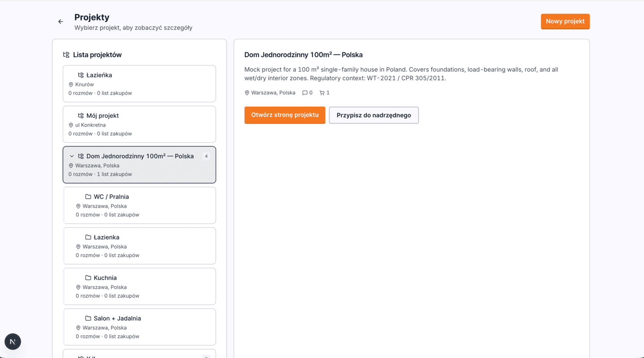644x358 pixels.
Task: Click the Mock project description text
Action: [401, 74]
